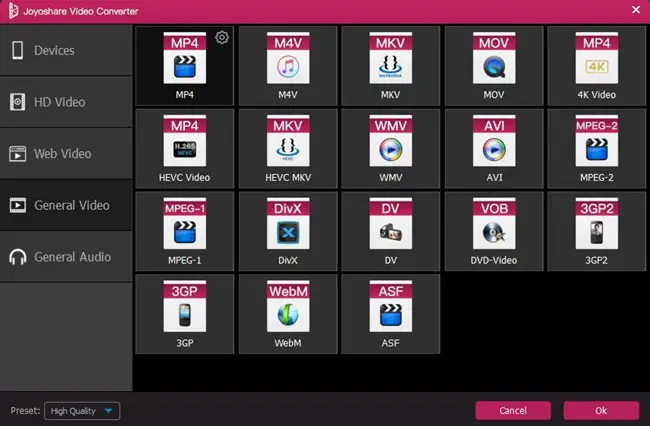Select the ASF format tile

[390, 314]
